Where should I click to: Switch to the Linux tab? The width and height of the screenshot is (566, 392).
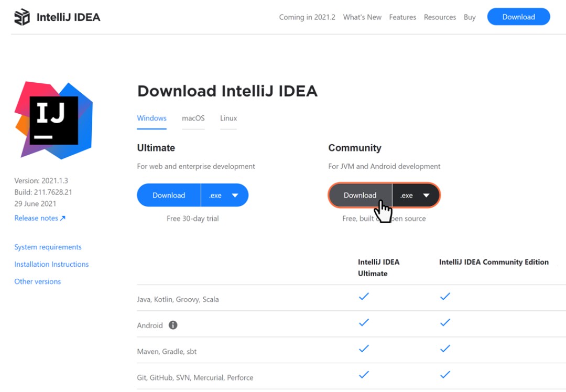pyautogui.click(x=228, y=118)
